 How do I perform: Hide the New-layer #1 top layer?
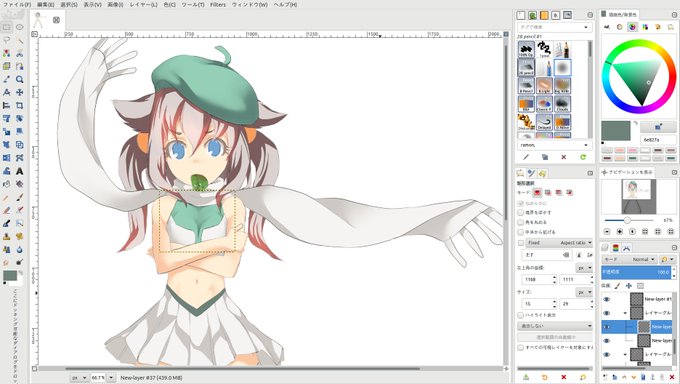(607, 299)
